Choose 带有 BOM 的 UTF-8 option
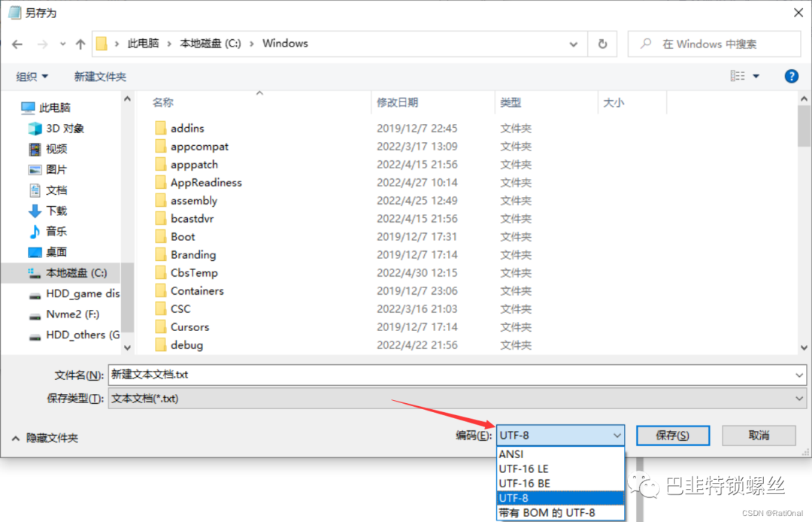 coord(560,513)
